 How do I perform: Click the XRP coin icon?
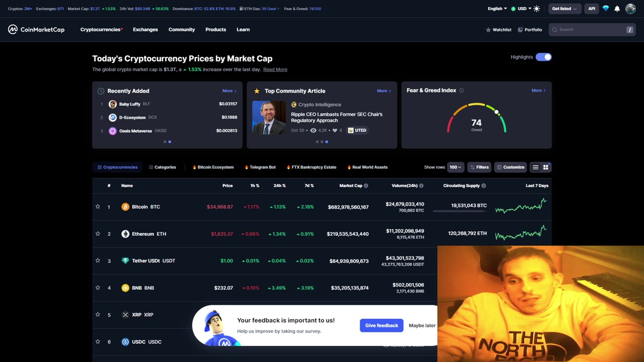click(x=125, y=315)
